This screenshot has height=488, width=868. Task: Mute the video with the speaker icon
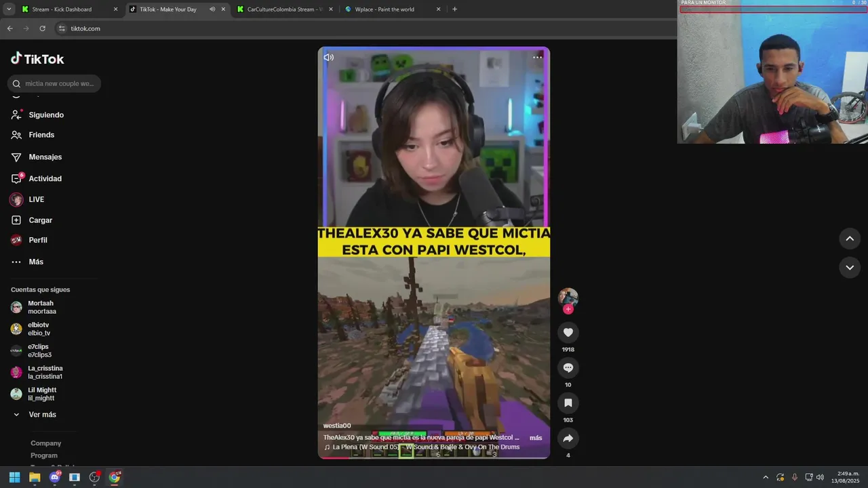pyautogui.click(x=328, y=58)
